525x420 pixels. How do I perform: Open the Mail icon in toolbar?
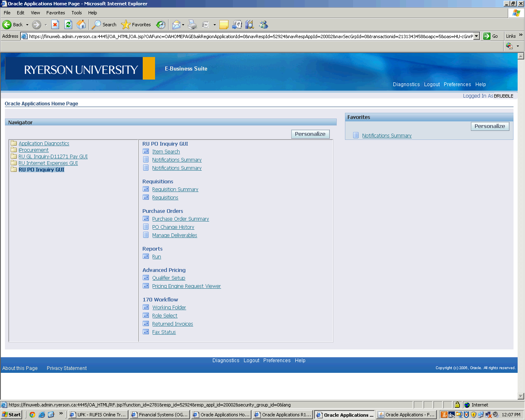[x=176, y=25]
